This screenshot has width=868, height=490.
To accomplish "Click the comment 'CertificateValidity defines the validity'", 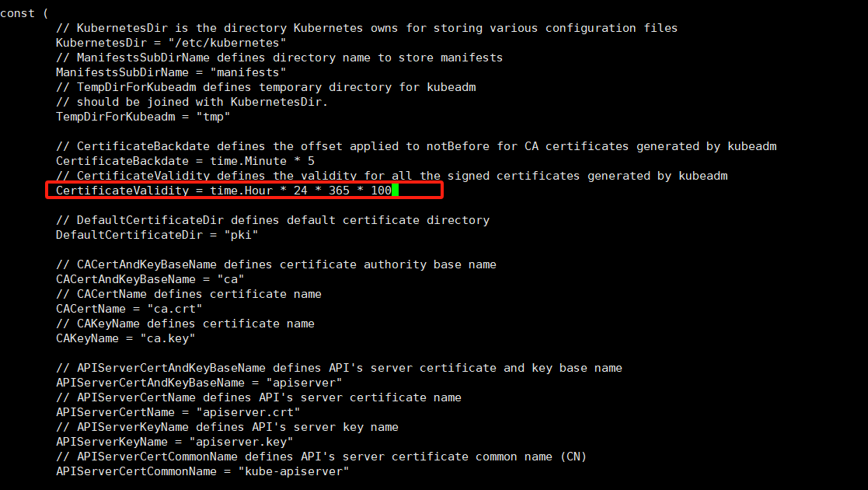I will click(392, 176).
